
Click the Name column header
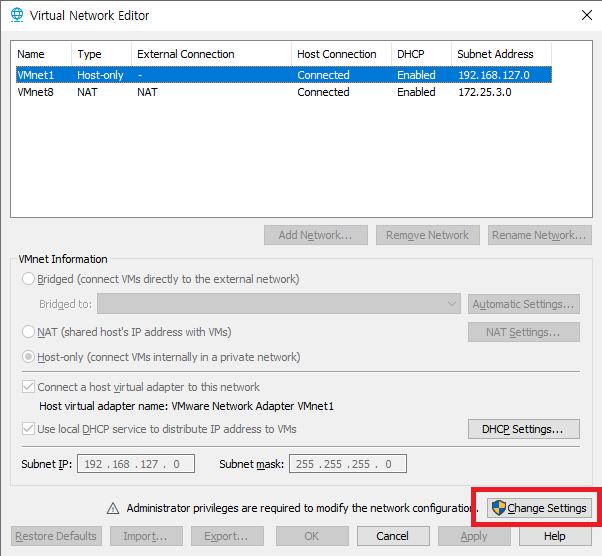tap(43, 54)
